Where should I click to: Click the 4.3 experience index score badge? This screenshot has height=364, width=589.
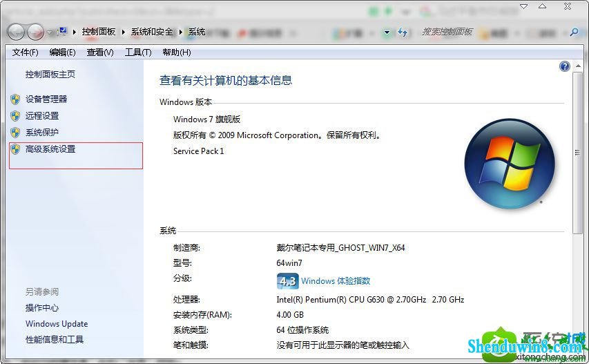pyautogui.click(x=288, y=281)
